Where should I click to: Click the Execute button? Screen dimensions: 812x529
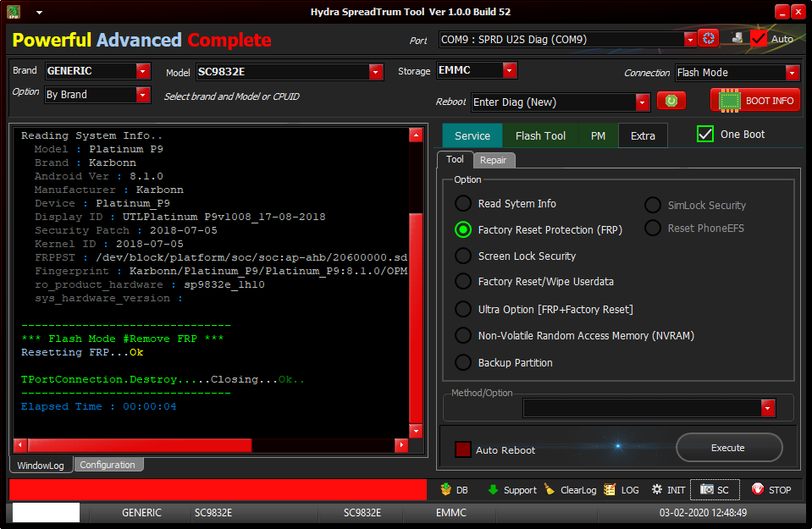click(x=728, y=448)
